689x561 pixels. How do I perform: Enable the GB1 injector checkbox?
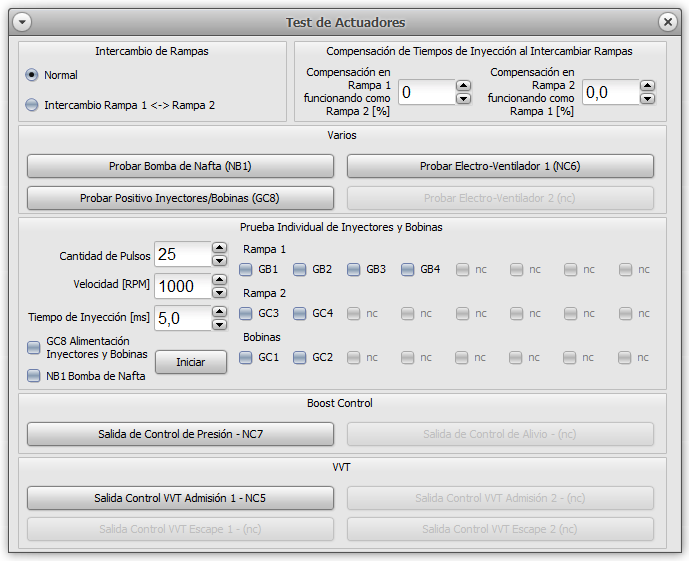[246, 269]
